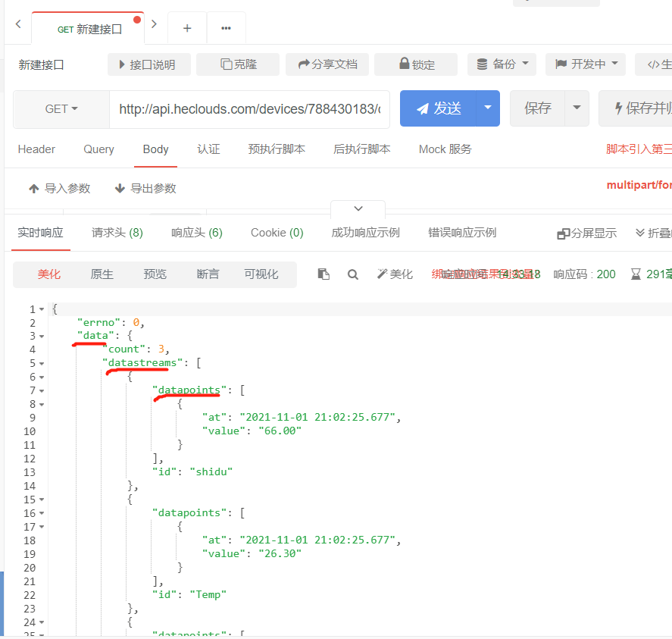Click the "66.00" value text
Image resolution: width=672 pixels, height=639 pixels.
(280, 431)
